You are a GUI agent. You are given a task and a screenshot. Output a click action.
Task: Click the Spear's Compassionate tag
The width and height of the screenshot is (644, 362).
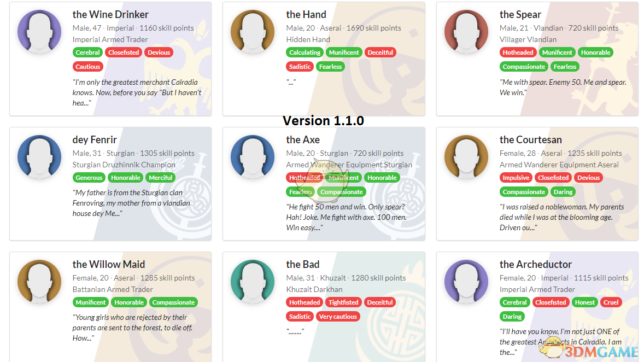click(524, 67)
